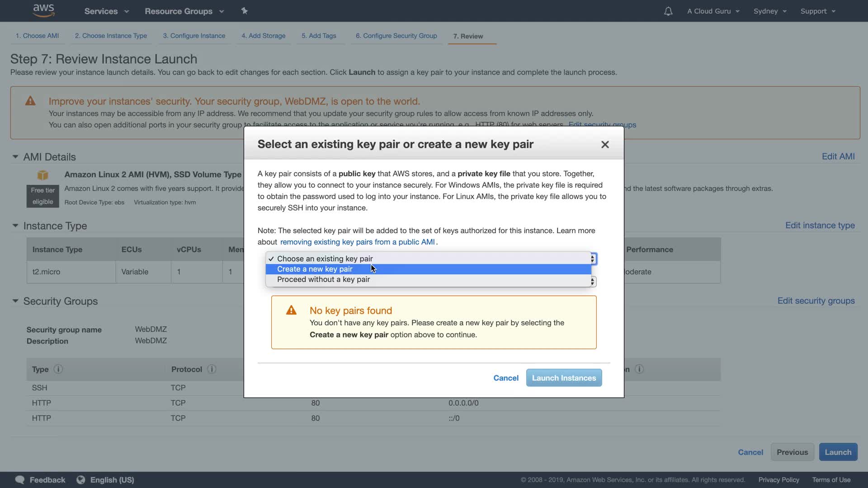Choose Proceed without a key pair
The width and height of the screenshot is (868, 488).
[323, 280]
